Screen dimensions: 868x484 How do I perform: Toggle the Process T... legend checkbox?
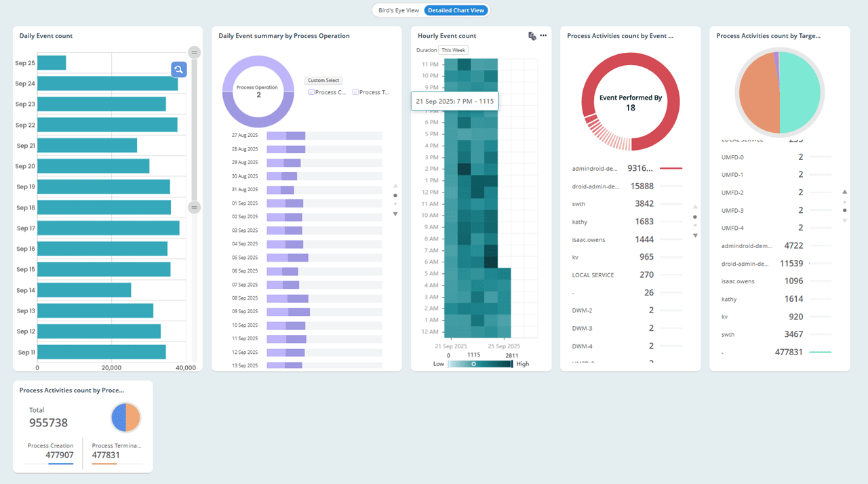click(356, 92)
